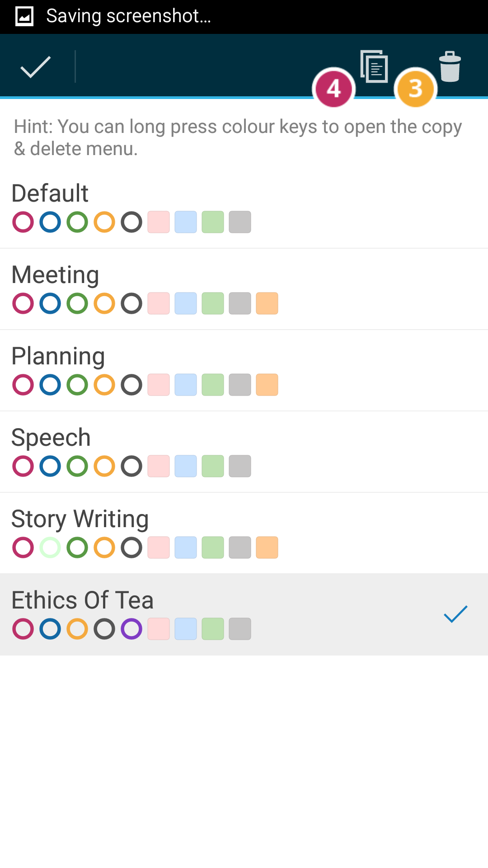Image resolution: width=488 pixels, height=868 pixels.
Task: Tap the copy colour key icon
Action: (375, 66)
